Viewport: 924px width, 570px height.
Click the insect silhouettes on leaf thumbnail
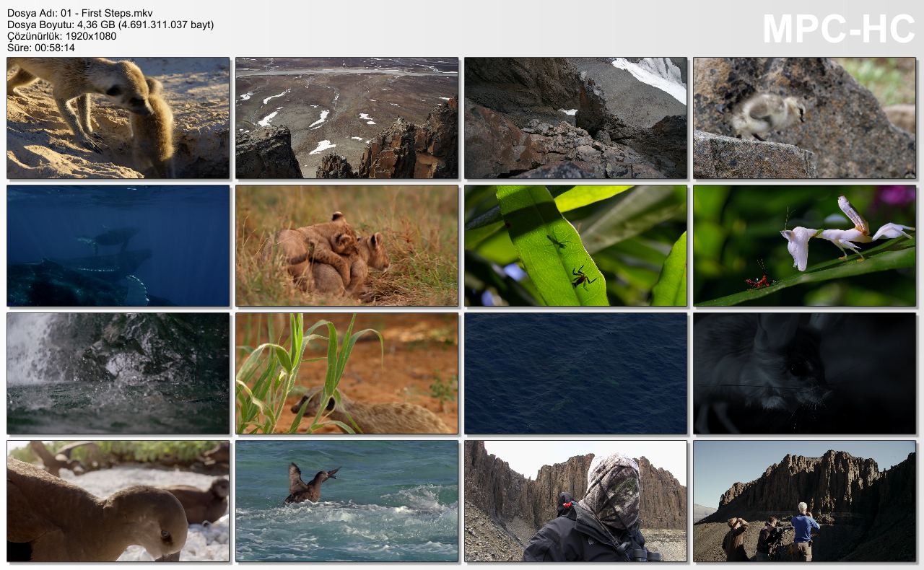[575, 245]
